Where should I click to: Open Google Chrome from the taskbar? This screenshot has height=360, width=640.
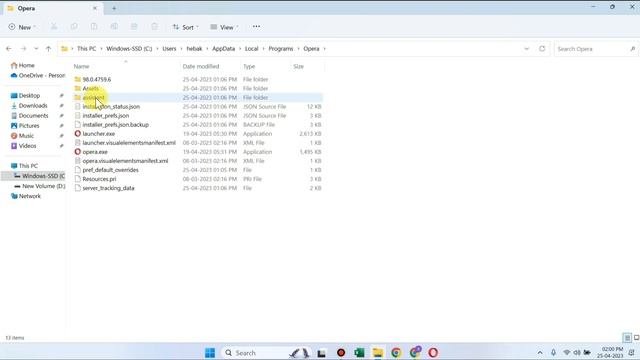(396, 353)
